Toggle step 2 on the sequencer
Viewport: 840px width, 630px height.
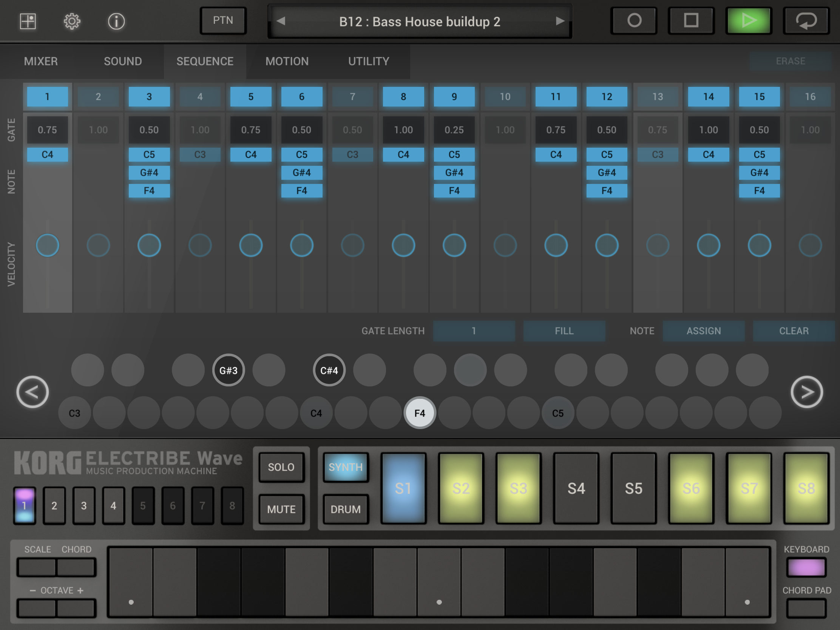(x=98, y=97)
